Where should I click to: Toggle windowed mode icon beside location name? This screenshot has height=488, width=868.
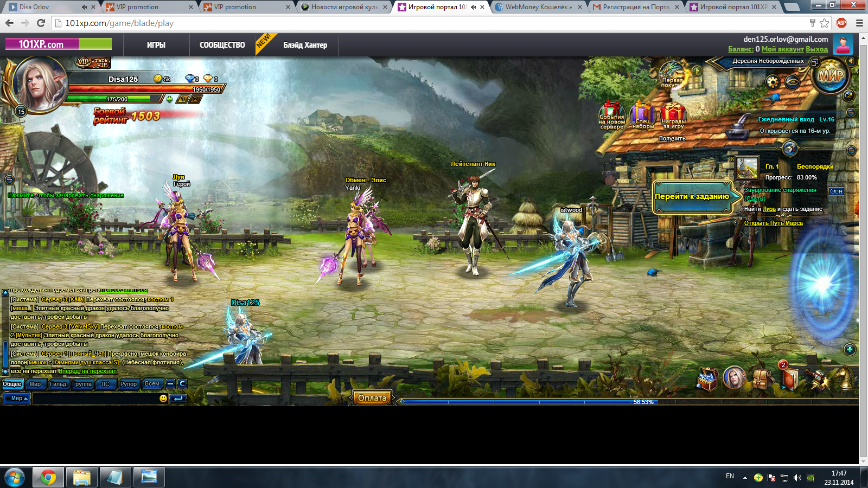pyautogui.click(x=814, y=62)
